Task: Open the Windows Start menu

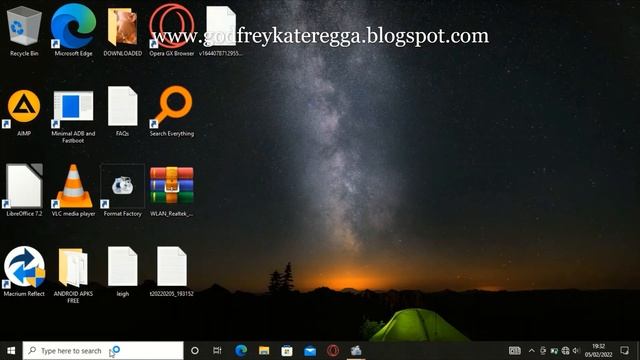Action: click(x=11, y=351)
